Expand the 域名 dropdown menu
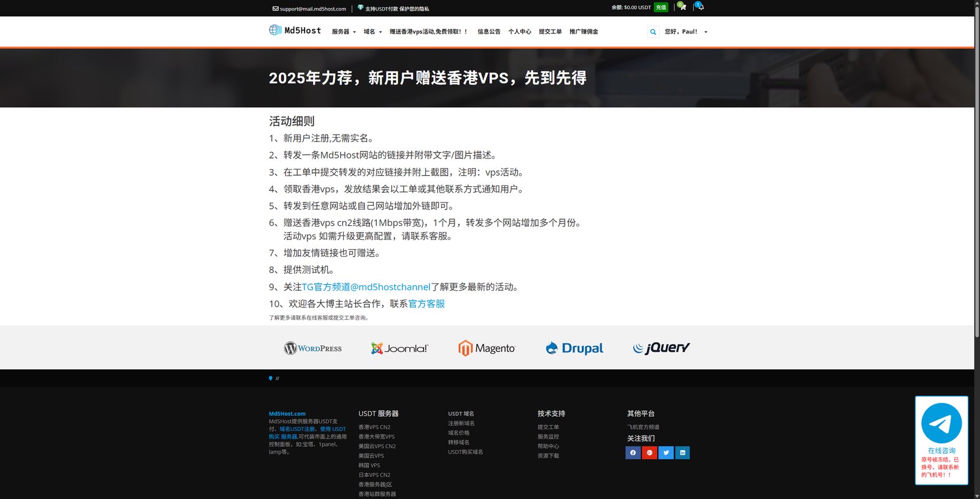The height and width of the screenshot is (499, 980). coord(372,32)
